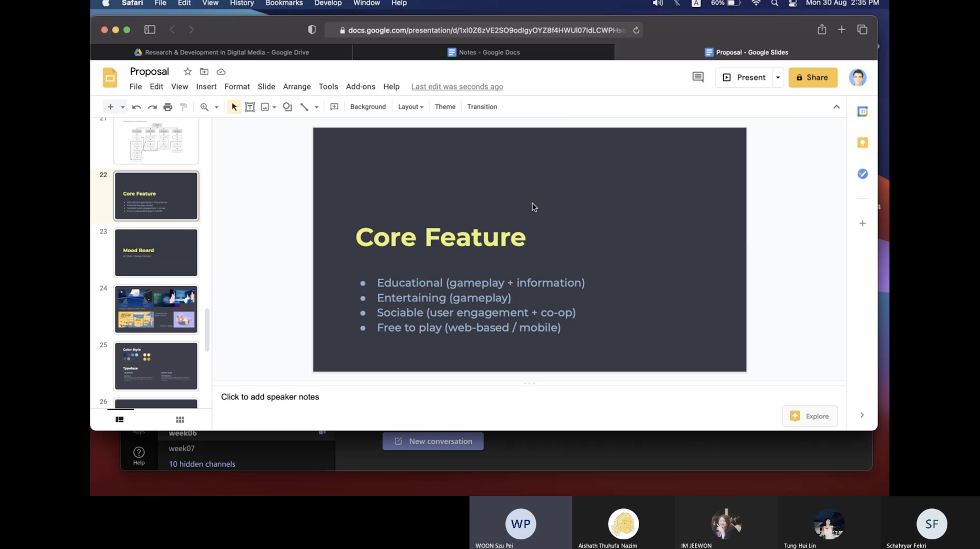980x549 pixels.
Task: Open the new slide layout dropdown arrow
Action: point(123,107)
